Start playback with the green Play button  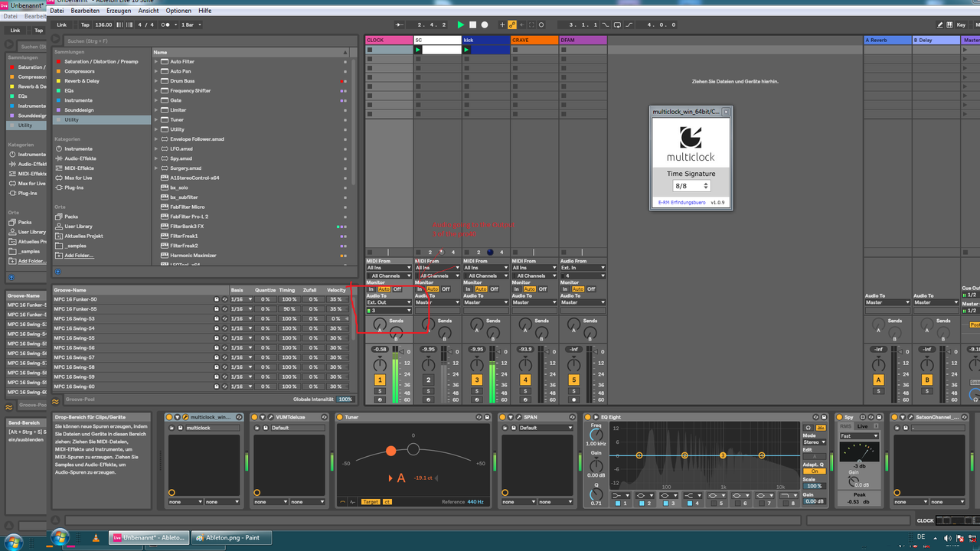(x=461, y=24)
